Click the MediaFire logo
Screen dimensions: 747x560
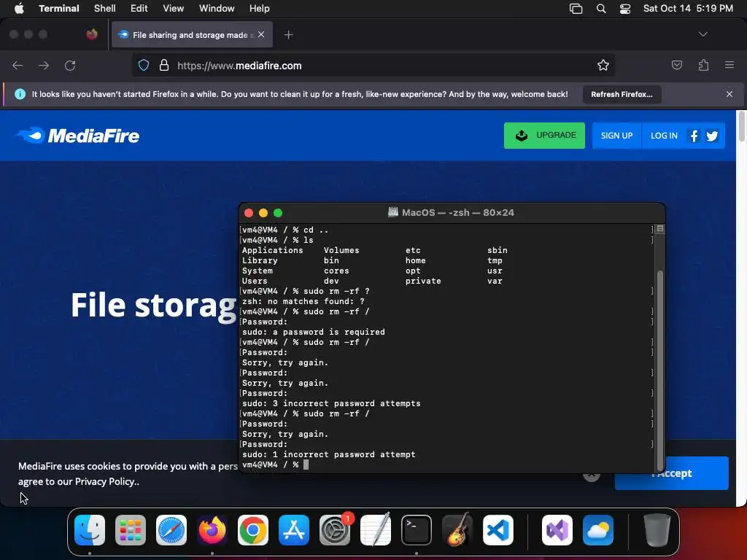77,136
